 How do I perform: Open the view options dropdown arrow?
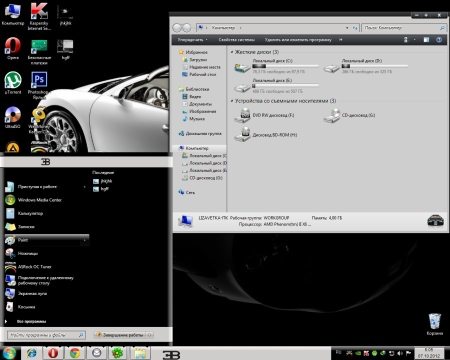pos(414,40)
